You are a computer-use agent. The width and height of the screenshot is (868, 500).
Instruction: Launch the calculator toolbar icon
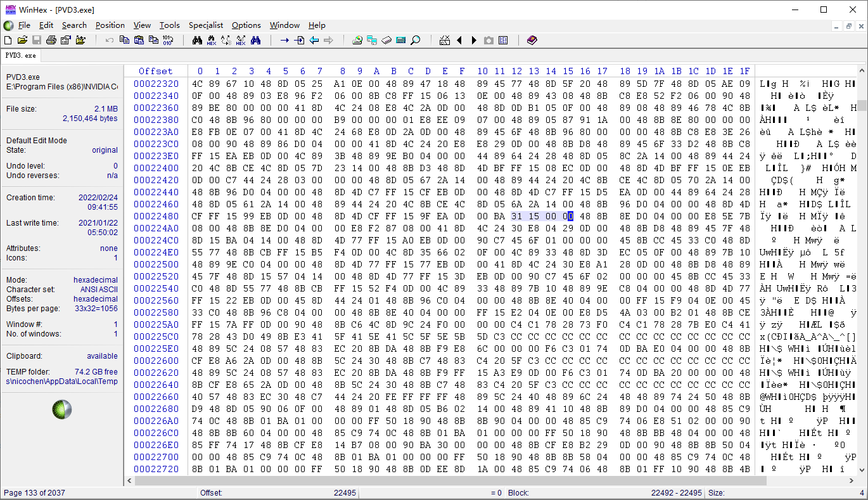pyautogui.click(x=401, y=40)
